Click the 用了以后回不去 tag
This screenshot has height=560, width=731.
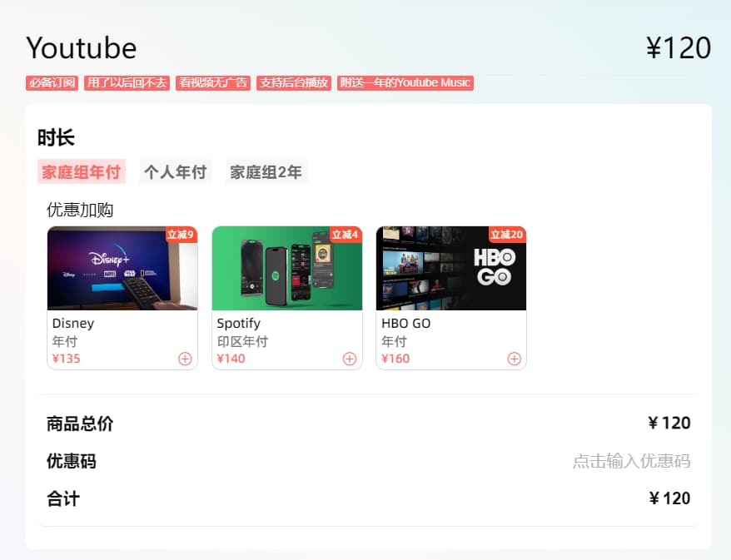127,83
